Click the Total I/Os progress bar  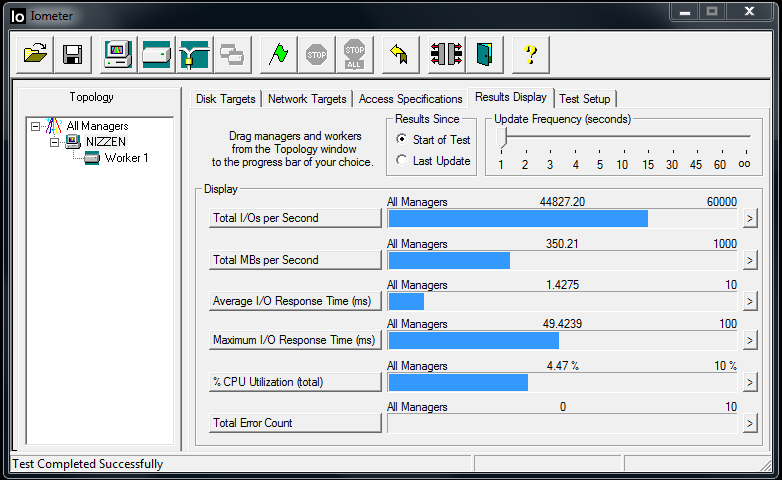pos(562,219)
